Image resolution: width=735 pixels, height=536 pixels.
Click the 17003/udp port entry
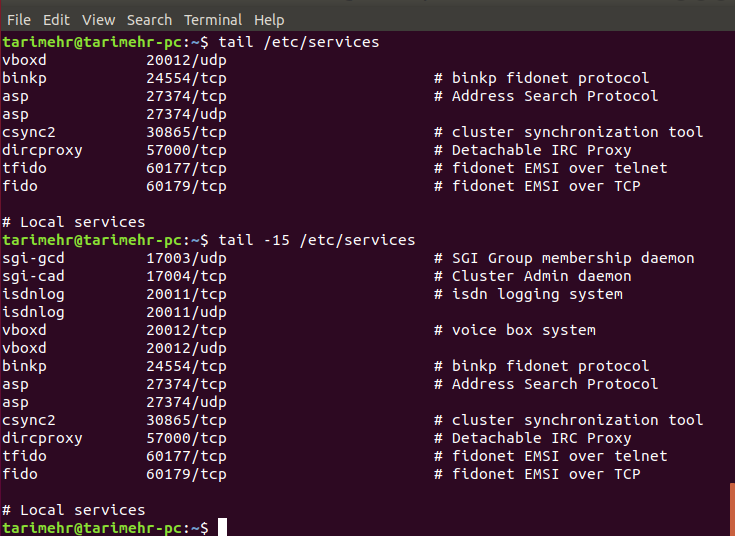coord(186,258)
